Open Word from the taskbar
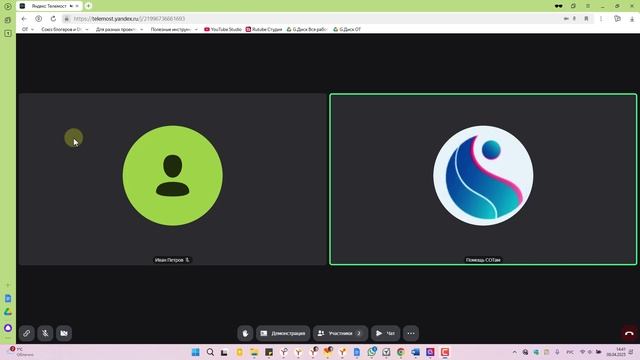 (416, 352)
